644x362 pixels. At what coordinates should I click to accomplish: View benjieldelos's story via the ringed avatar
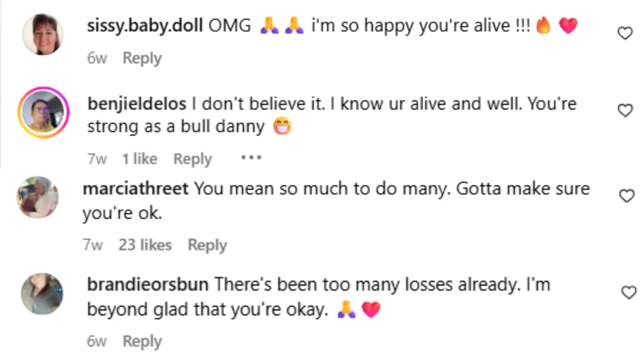(x=43, y=112)
